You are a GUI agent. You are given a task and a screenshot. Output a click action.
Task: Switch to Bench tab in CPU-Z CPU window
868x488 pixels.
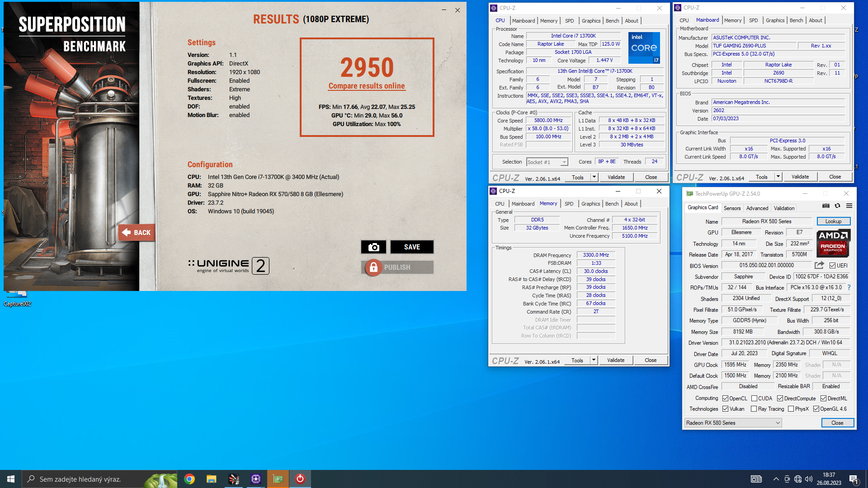pos(612,21)
